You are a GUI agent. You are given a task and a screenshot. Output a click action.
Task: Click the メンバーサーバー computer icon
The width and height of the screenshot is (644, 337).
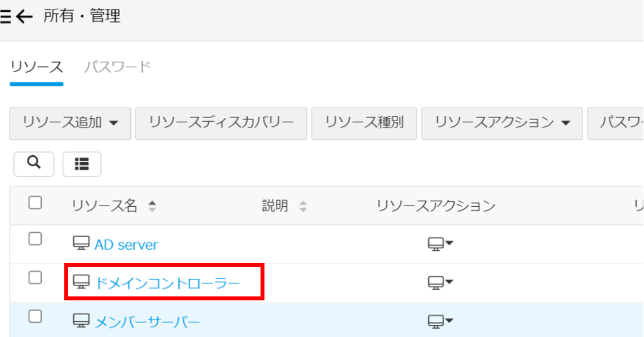tap(81, 321)
